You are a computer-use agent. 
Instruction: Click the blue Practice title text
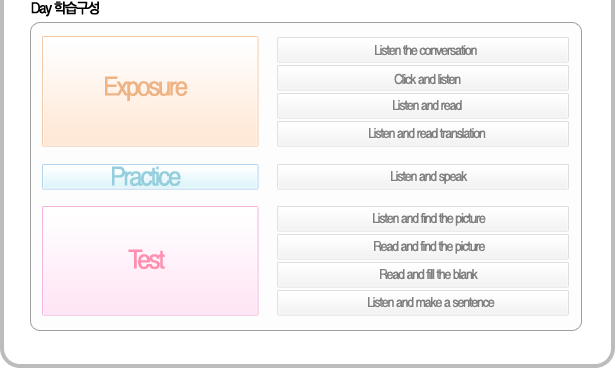click(146, 177)
